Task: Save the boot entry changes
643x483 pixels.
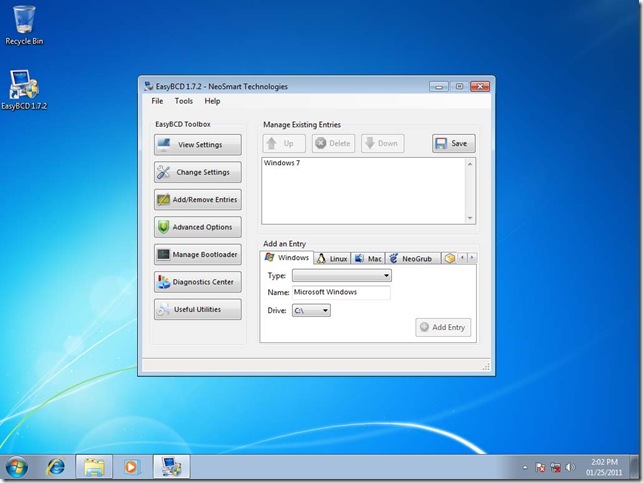Action: (x=454, y=144)
